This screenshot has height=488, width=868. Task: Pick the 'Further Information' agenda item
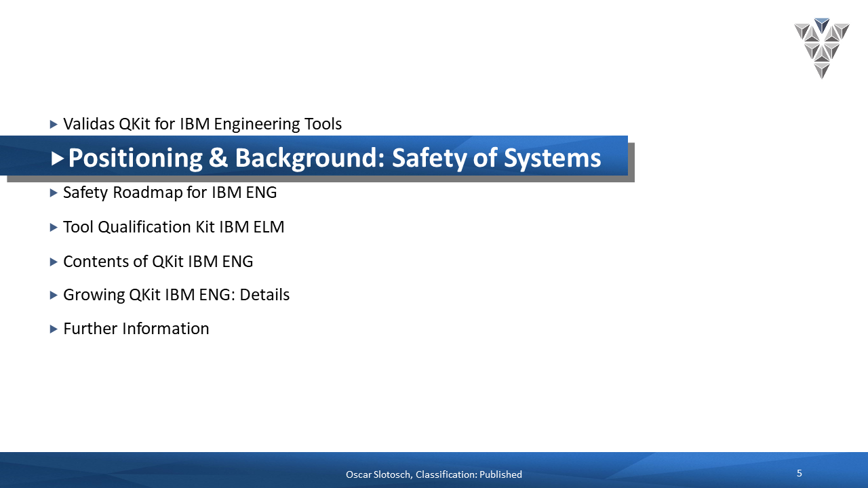click(x=136, y=329)
